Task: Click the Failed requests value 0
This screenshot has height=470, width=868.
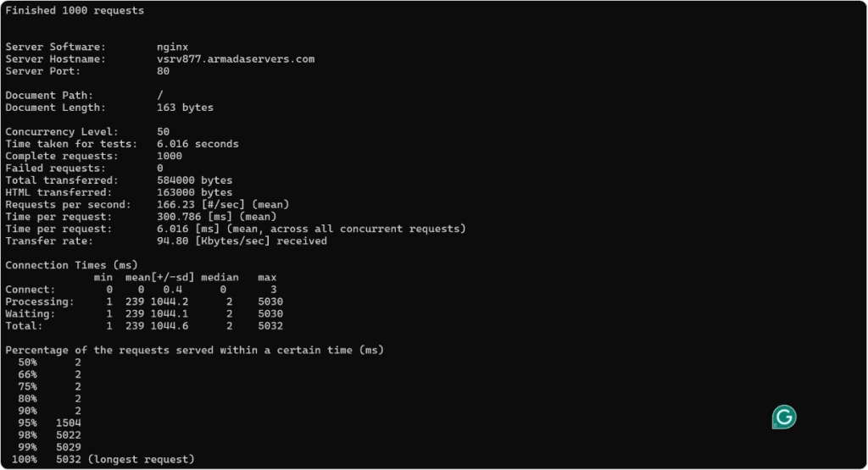Action: (160, 169)
